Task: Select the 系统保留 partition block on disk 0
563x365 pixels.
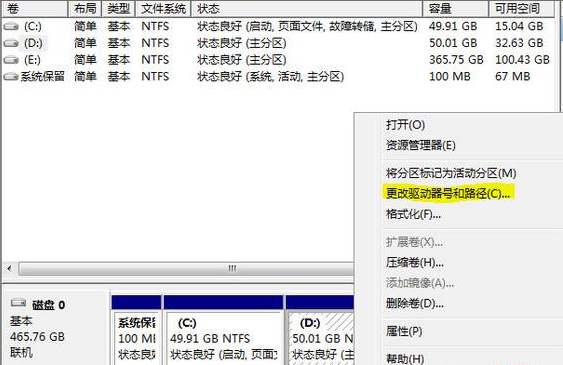Action: pos(136,329)
